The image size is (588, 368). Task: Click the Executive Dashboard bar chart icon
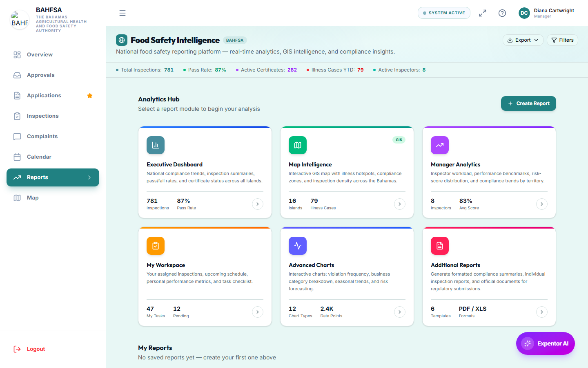coord(156,145)
